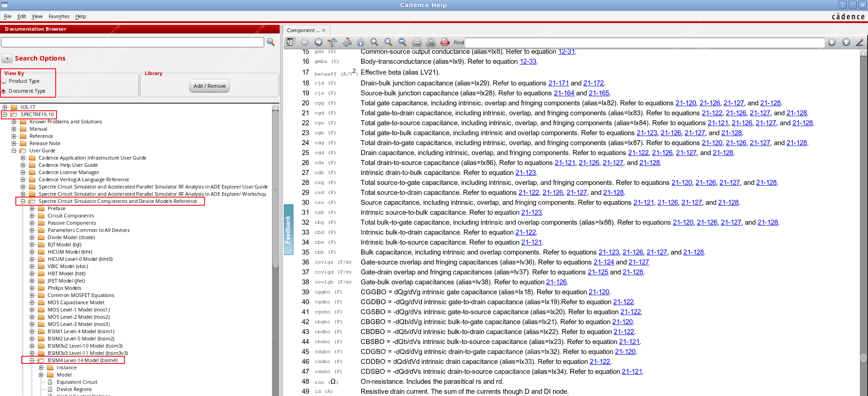The image size is (868, 396).
Task: Click the find previous up-arrow icon
Action: point(846,42)
